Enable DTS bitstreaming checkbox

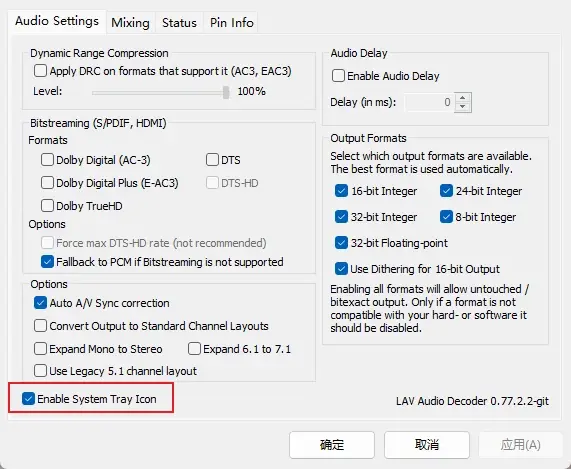tap(212, 160)
